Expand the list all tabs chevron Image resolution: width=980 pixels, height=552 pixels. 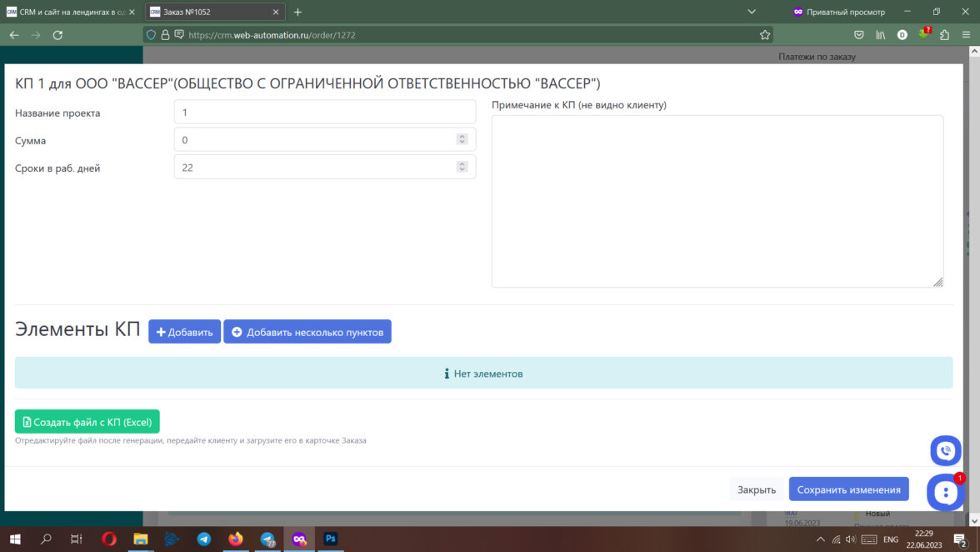click(752, 12)
